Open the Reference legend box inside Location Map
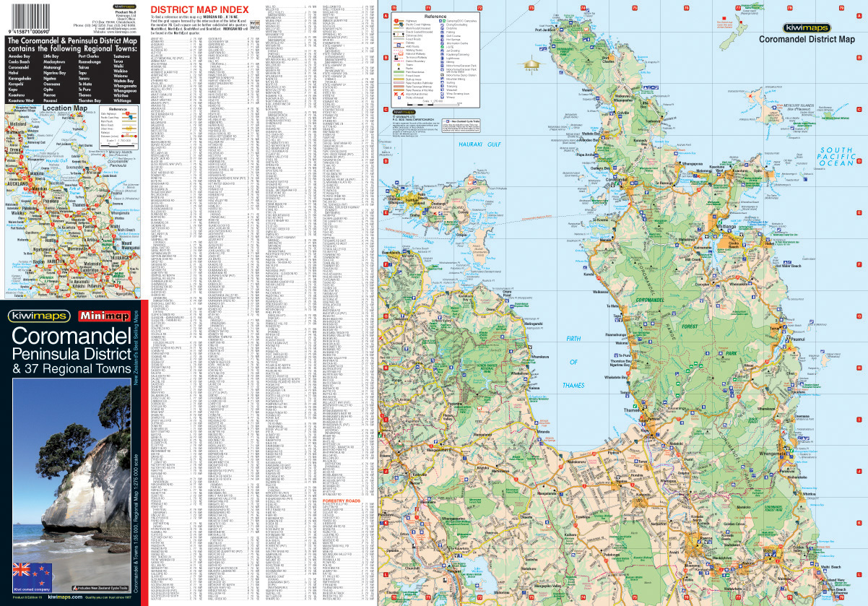 tap(119, 128)
